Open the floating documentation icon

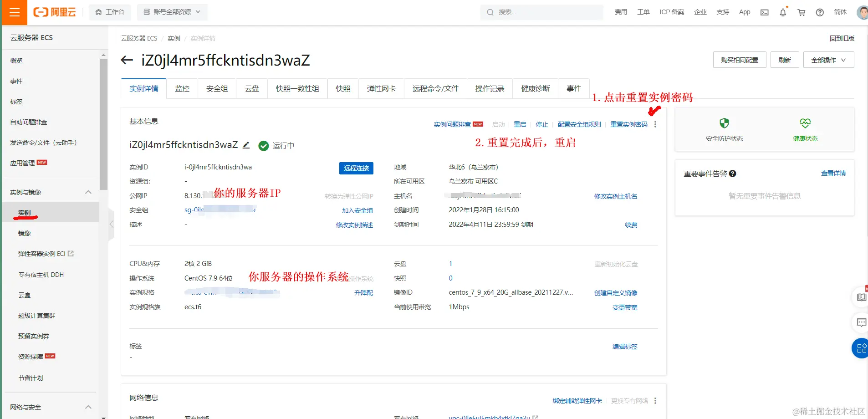pos(861,297)
